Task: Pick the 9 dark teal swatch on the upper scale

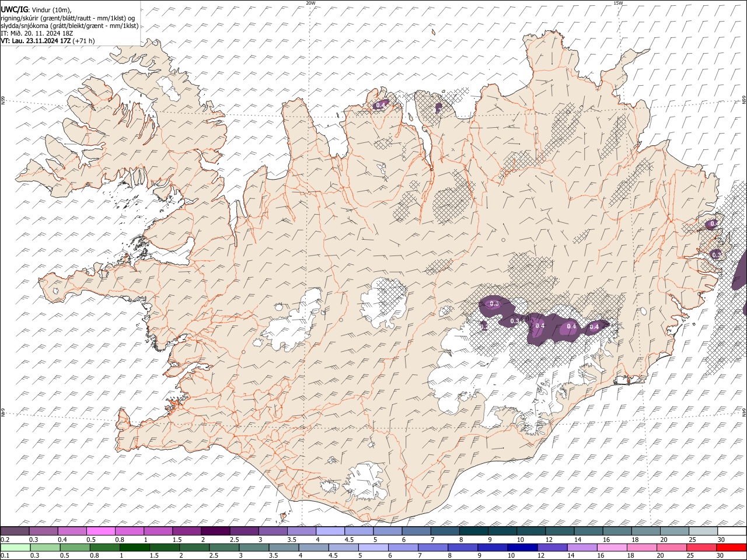Action: 502,531
